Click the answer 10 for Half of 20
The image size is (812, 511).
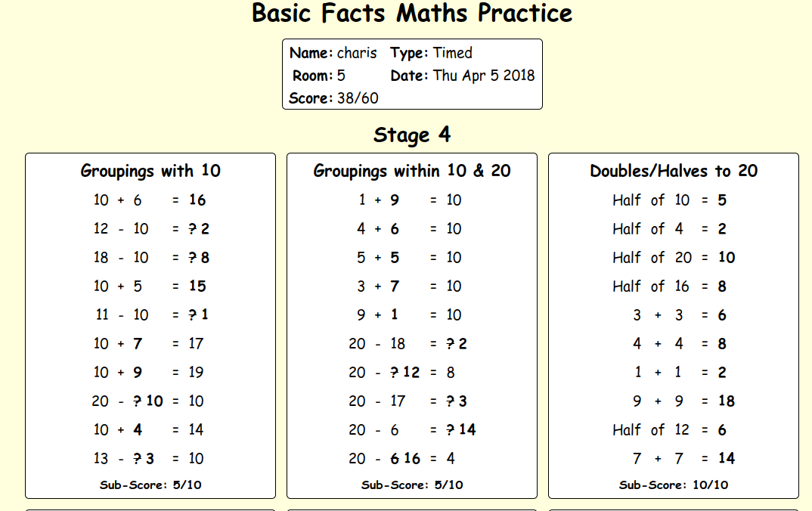[727, 257]
